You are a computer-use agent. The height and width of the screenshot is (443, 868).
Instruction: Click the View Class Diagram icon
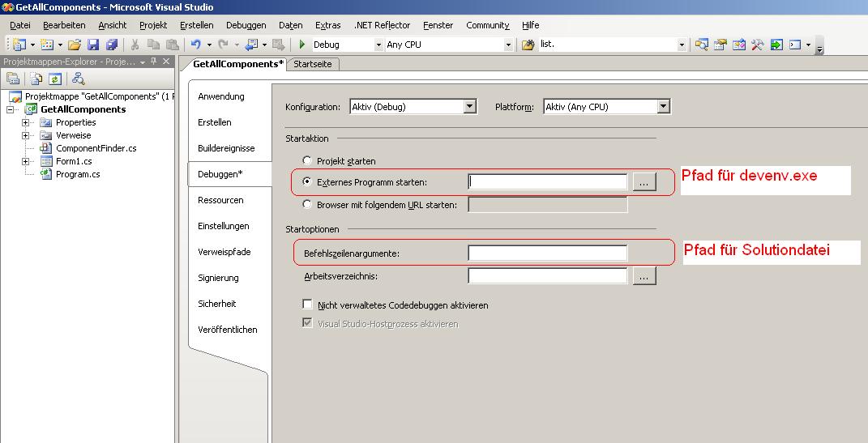79,79
